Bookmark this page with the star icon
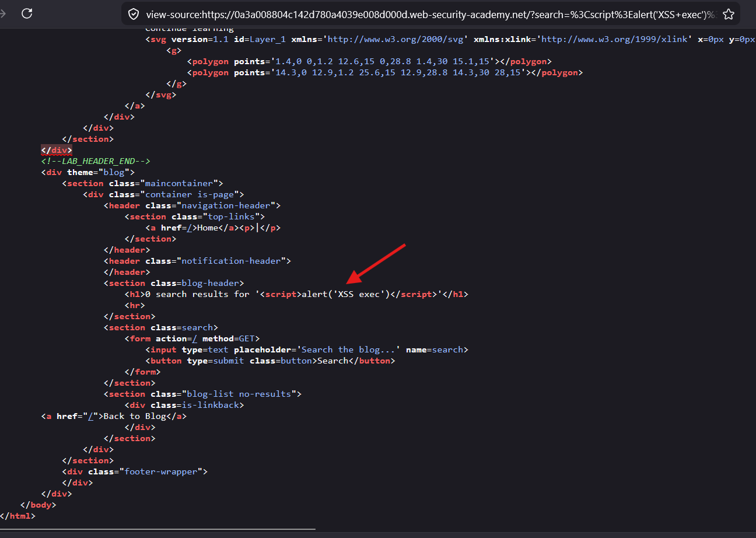The height and width of the screenshot is (538, 756). (728, 14)
